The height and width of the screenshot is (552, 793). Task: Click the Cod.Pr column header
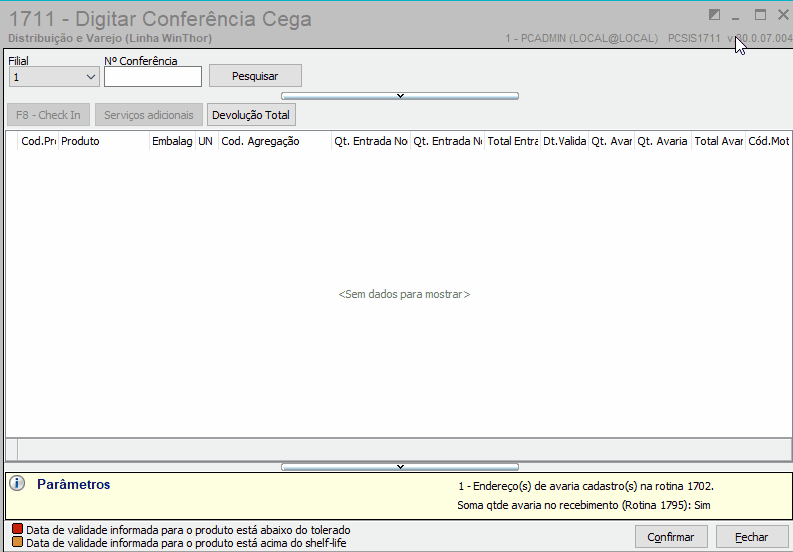click(x=38, y=141)
